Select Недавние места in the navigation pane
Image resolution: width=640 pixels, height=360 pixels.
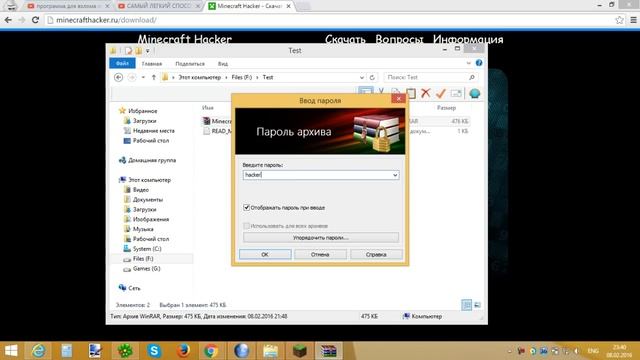153,131
